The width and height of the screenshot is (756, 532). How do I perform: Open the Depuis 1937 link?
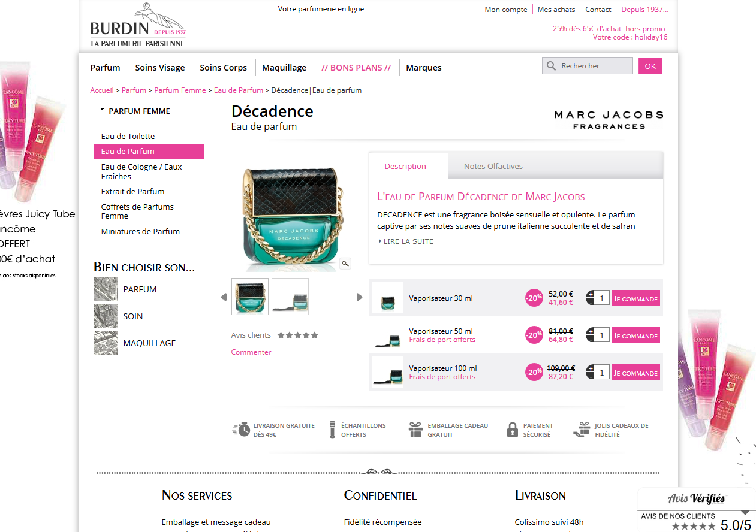tap(644, 10)
